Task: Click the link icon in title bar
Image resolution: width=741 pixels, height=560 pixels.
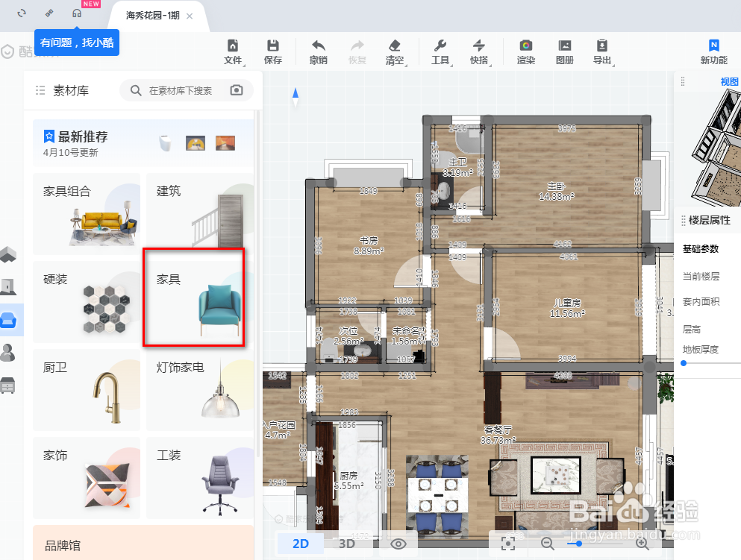Action: (x=49, y=13)
